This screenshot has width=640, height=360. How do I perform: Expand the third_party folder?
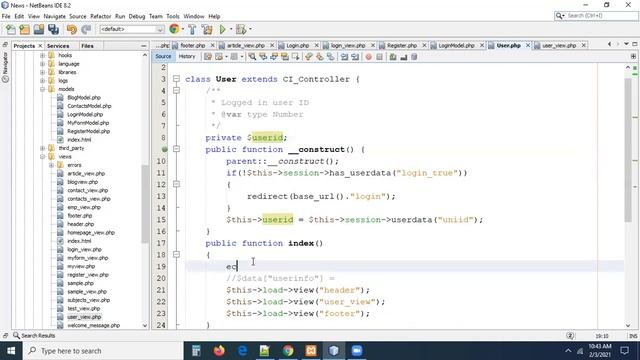pyautogui.click(x=42, y=148)
